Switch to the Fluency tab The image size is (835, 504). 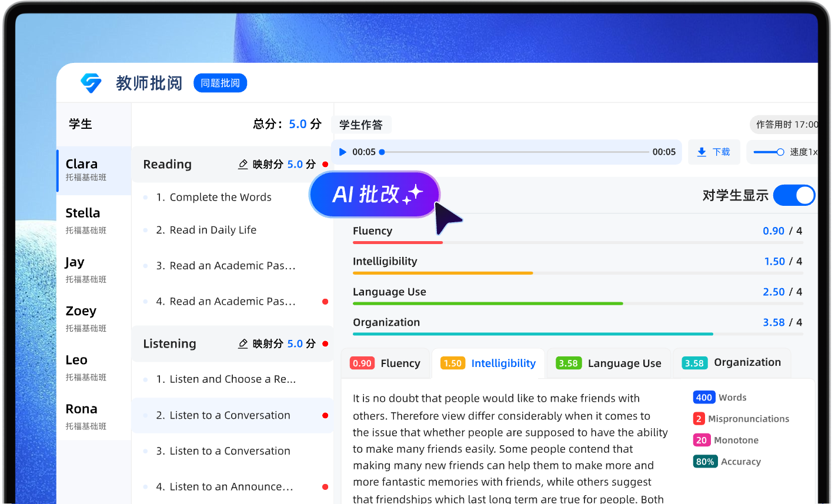coord(386,363)
